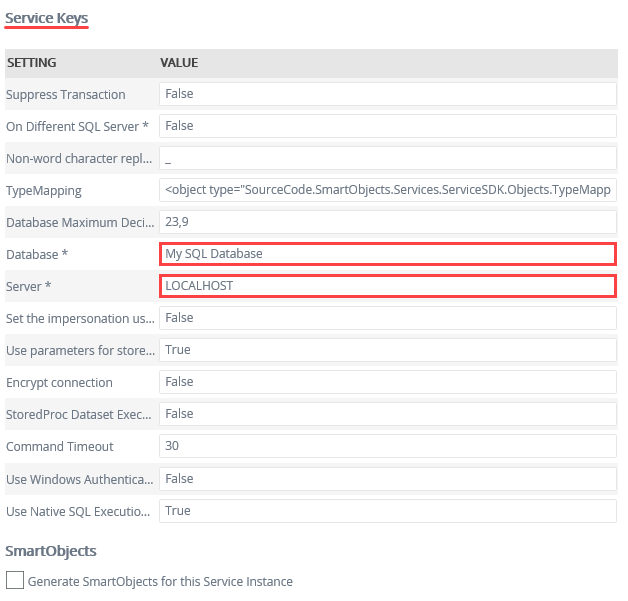This screenshot has height=601, width=628.
Task: Enable Generate SmartObjects for this Service Instance checkbox
Action: click(x=15, y=581)
